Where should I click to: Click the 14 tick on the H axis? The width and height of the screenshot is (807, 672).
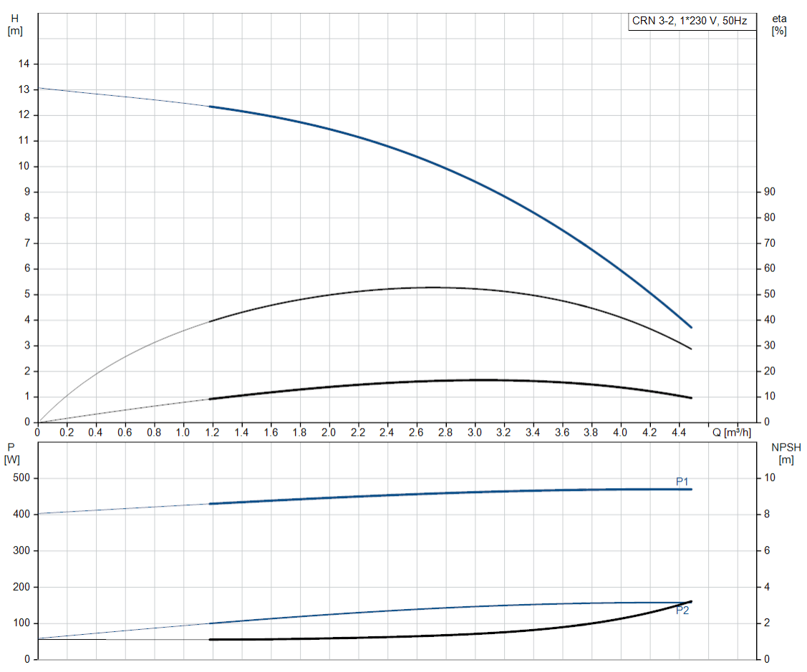[x=24, y=64]
